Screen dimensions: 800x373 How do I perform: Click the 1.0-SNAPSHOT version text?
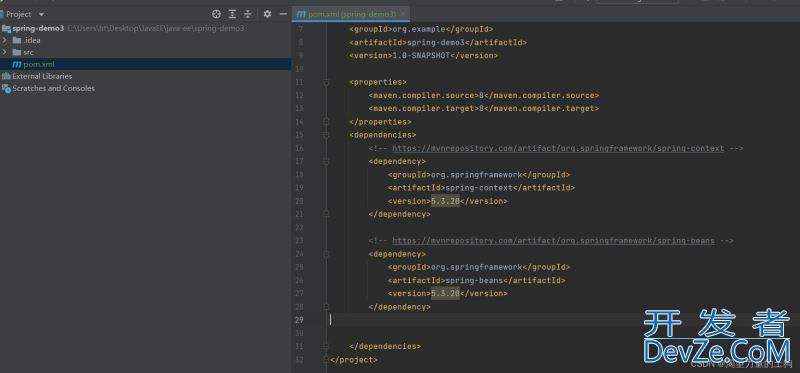[x=421, y=56]
